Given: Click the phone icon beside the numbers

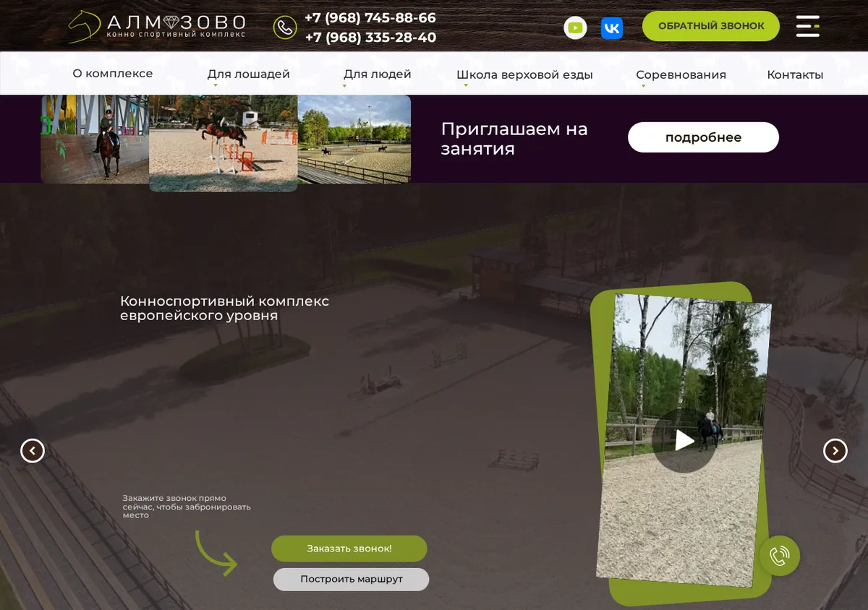Looking at the screenshot, I should pos(285,27).
